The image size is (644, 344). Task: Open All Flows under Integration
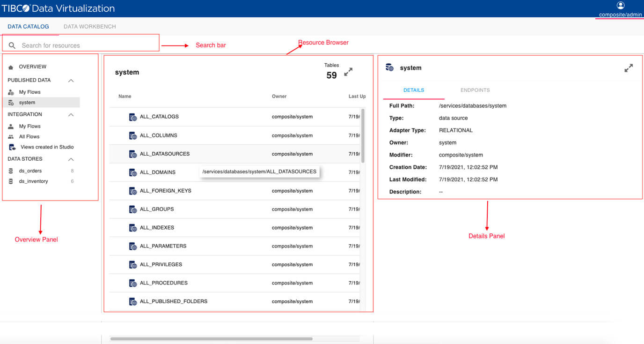(x=29, y=137)
